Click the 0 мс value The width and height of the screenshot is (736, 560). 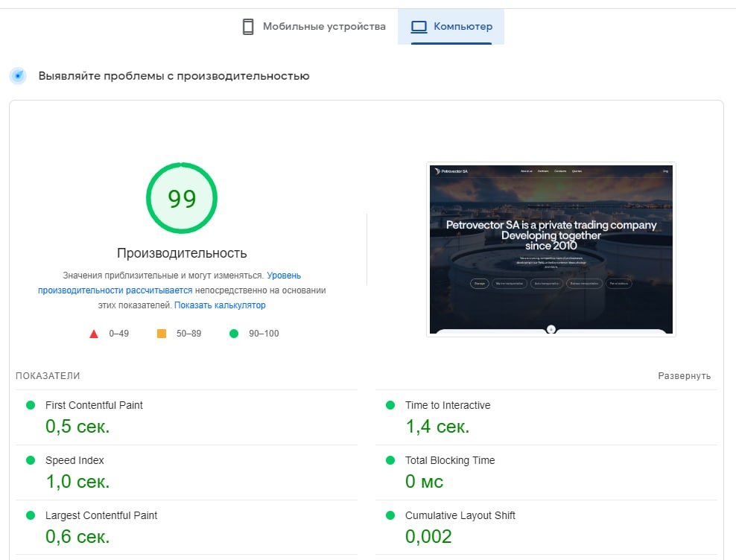coord(425,482)
